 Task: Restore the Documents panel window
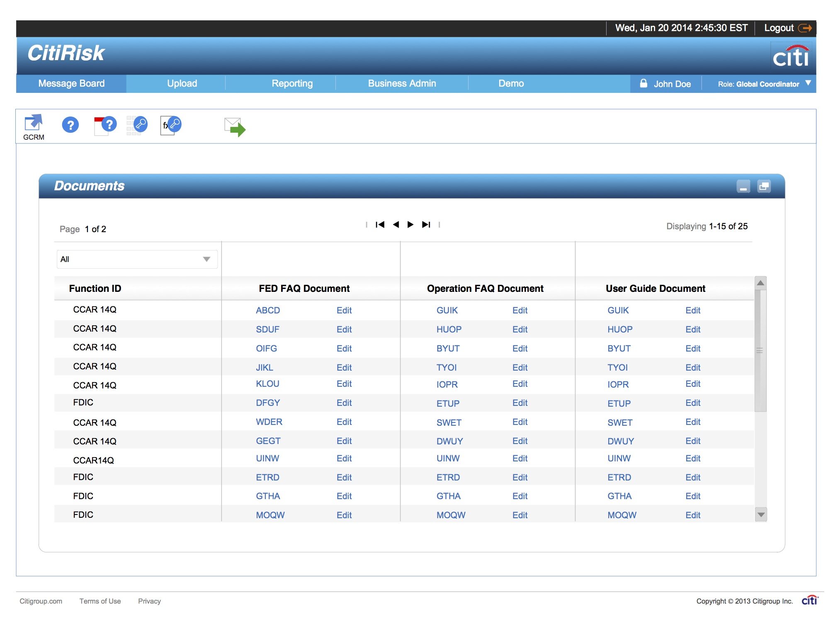[764, 187]
